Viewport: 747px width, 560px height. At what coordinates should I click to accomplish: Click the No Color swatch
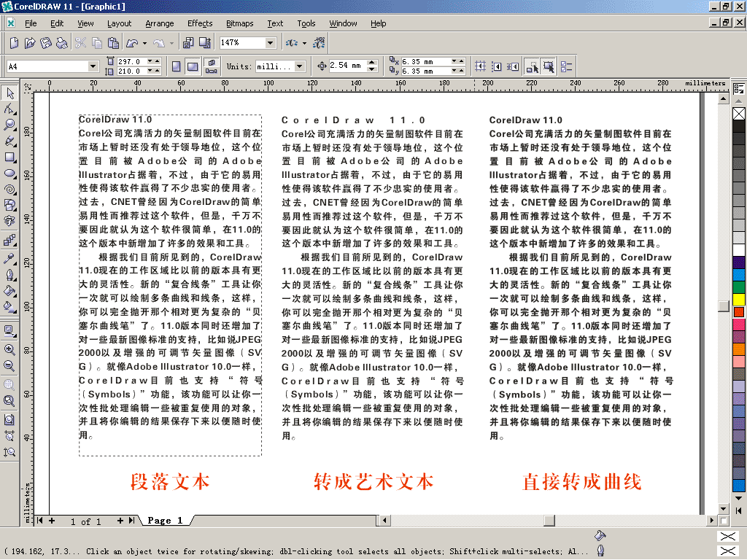[x=739, y=114]
